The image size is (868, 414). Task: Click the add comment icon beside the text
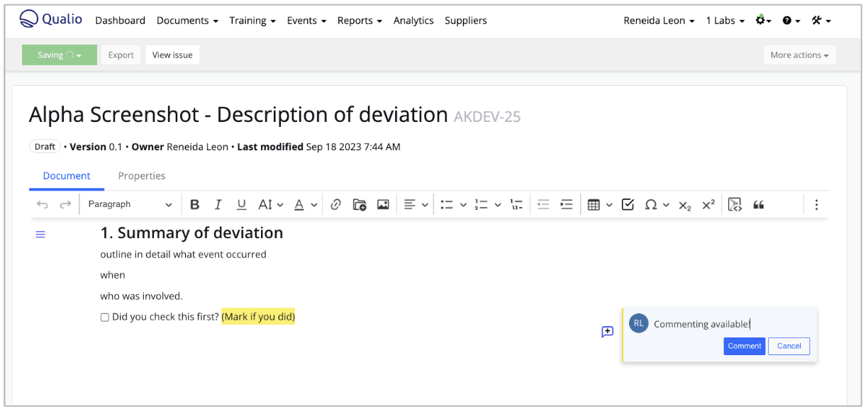tap(608, 332)
